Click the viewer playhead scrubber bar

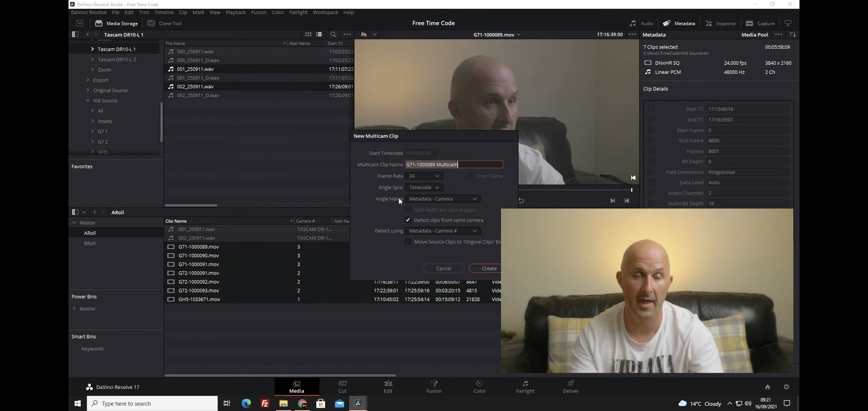pyautogui.click(x=575, y=190)
